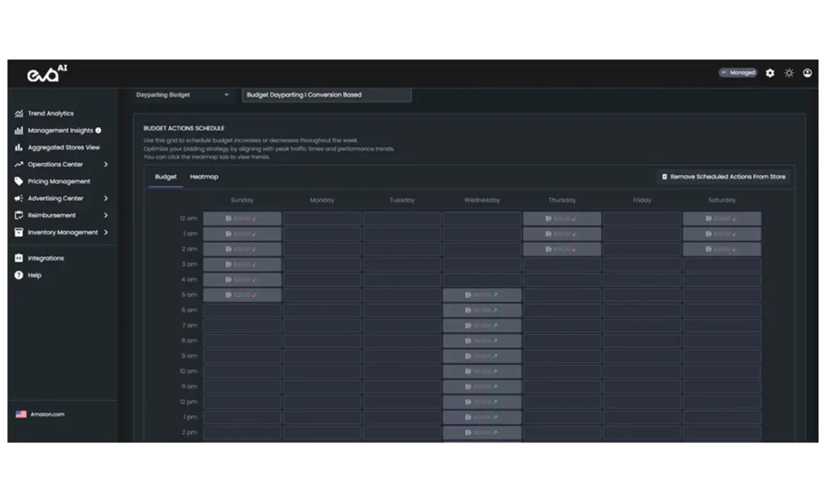Expand the Inventory Management chevron
826x504 pixels.
pyautogui.click(x=106, y=232)
